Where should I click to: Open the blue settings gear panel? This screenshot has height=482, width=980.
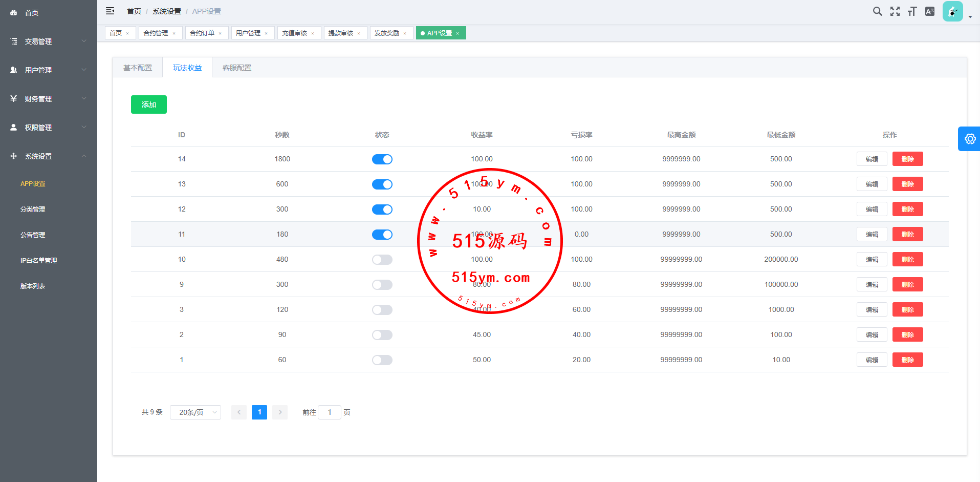(969, 139)
